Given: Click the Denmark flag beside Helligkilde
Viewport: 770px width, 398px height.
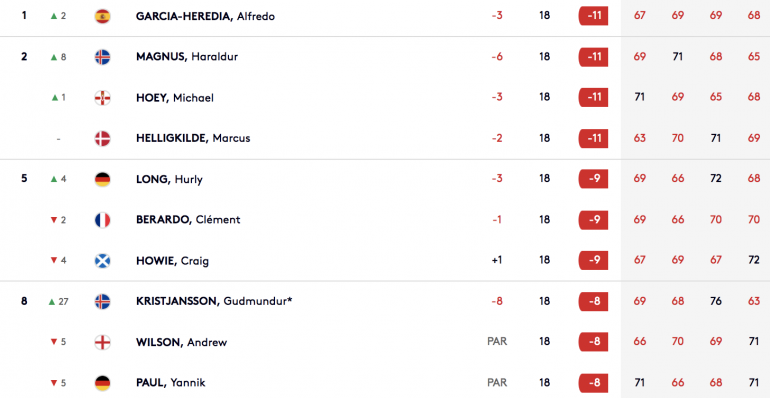Looking at the screenshot, I should coord(102,139).
